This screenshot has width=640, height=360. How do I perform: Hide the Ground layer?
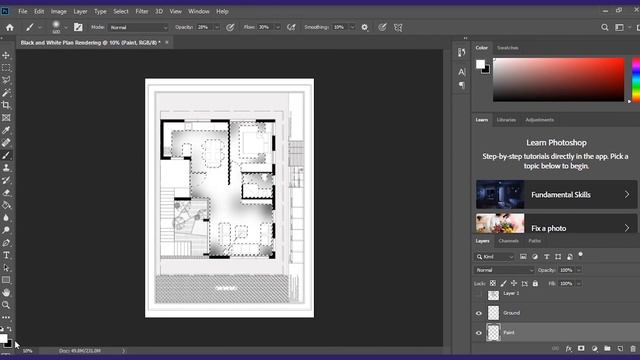[x=479, y=313]
